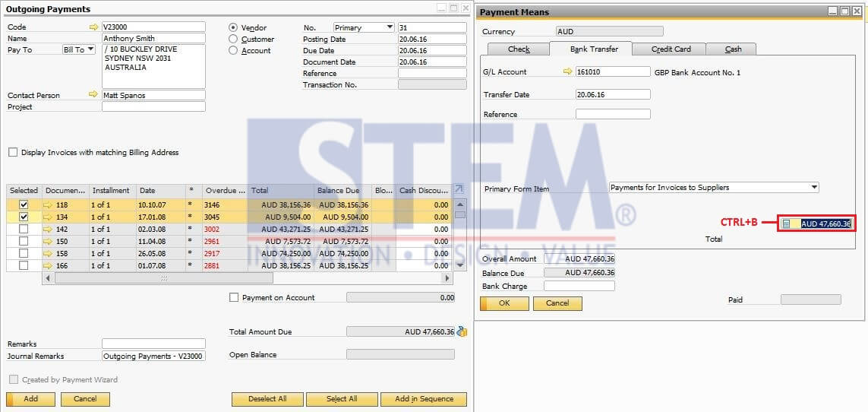
Task: Tick the Payment on Account checkbox
Action: pyautogui.click(x=234, y=297)
